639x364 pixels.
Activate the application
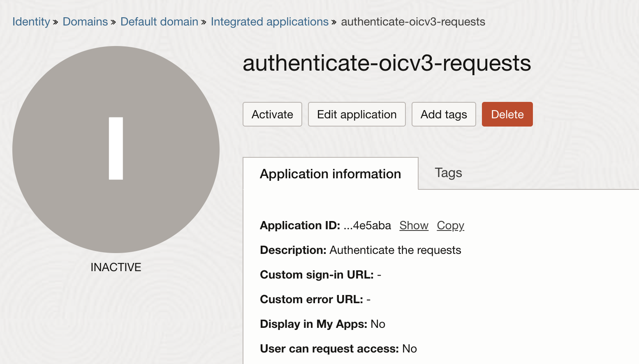(x=272, y=114)
